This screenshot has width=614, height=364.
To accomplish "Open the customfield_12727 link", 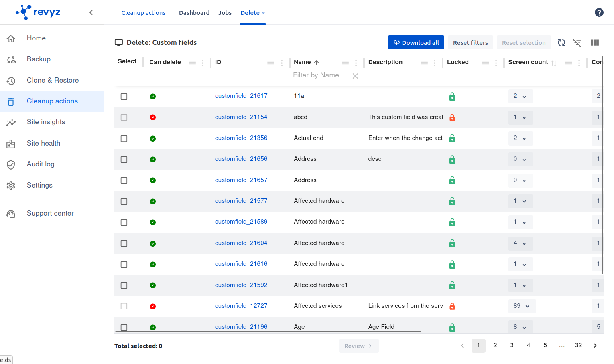I will pos(241,306).
